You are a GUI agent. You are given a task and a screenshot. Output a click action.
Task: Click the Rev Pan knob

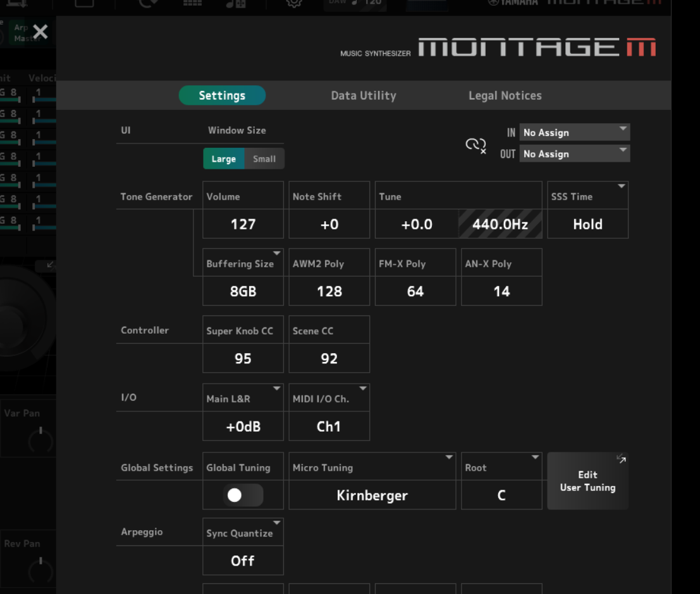(x=40, y=567)
